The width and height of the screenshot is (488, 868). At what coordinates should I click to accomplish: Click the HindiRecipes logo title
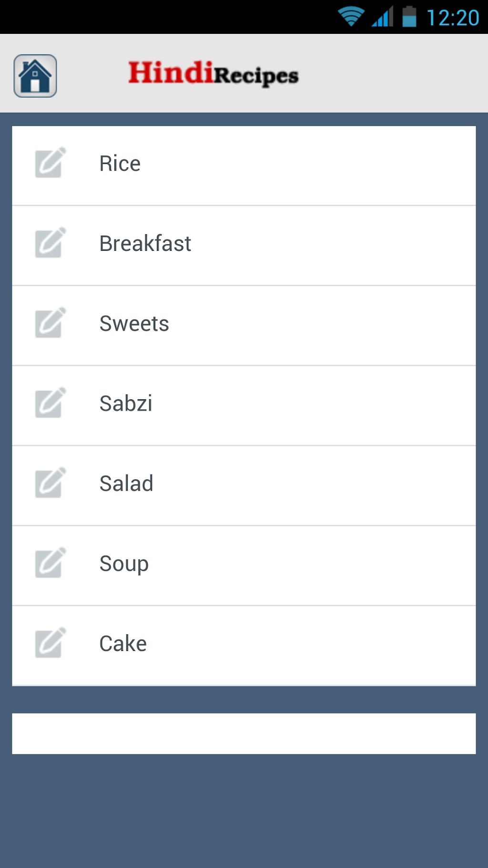[x=213, y=74]
